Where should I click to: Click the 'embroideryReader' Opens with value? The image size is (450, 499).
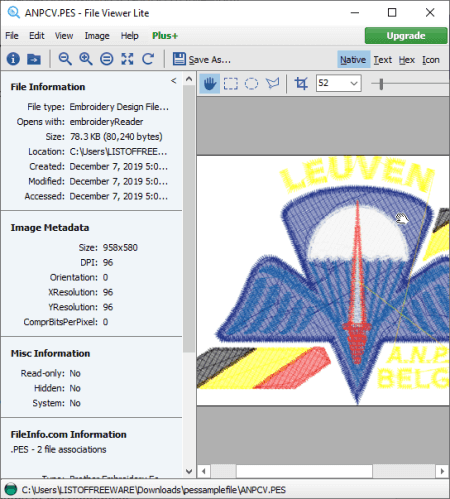[x=106, y=122]
